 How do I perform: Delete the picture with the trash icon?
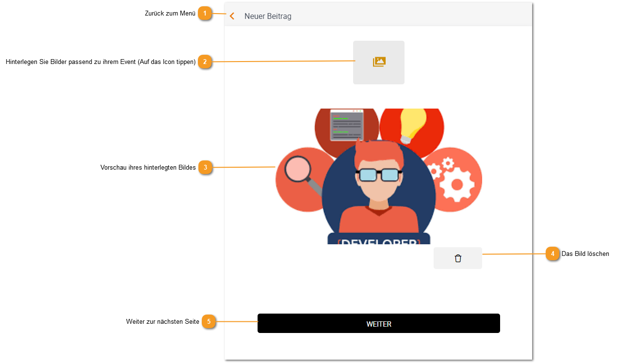click(x=458, y=258)
